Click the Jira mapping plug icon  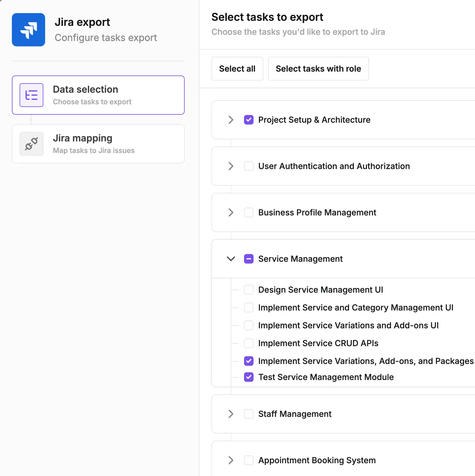pyautogui.click(x=31, y=144)
